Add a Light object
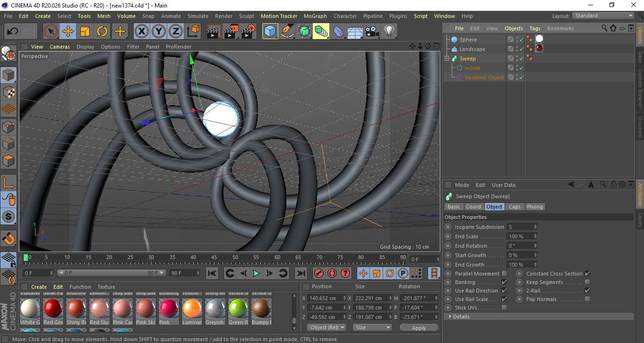This screenshot has width=644, height=343. coord(389,32)
